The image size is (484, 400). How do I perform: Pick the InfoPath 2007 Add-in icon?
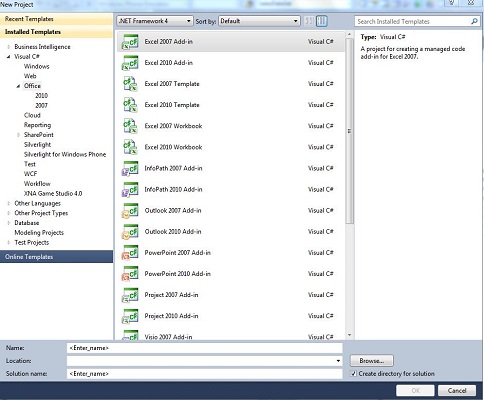tap(130, 168)
